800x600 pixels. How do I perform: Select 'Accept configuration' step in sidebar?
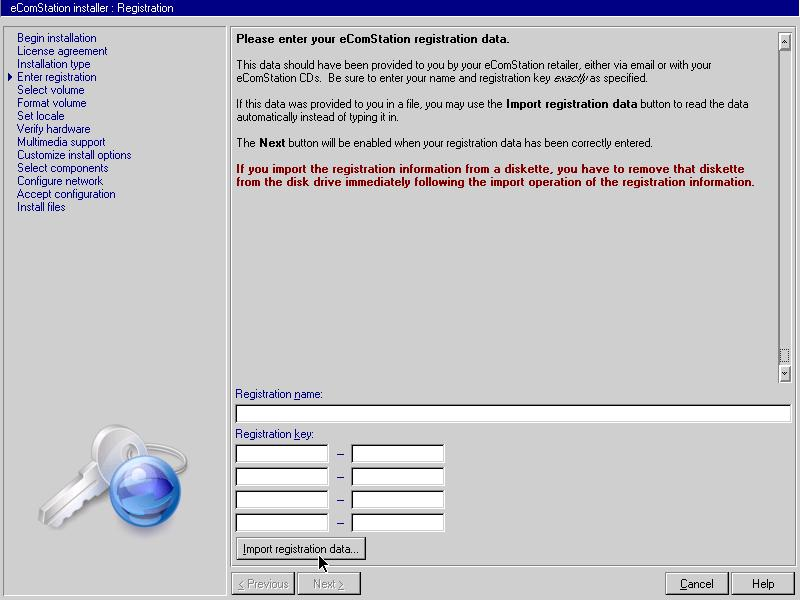tap(66, 194)
